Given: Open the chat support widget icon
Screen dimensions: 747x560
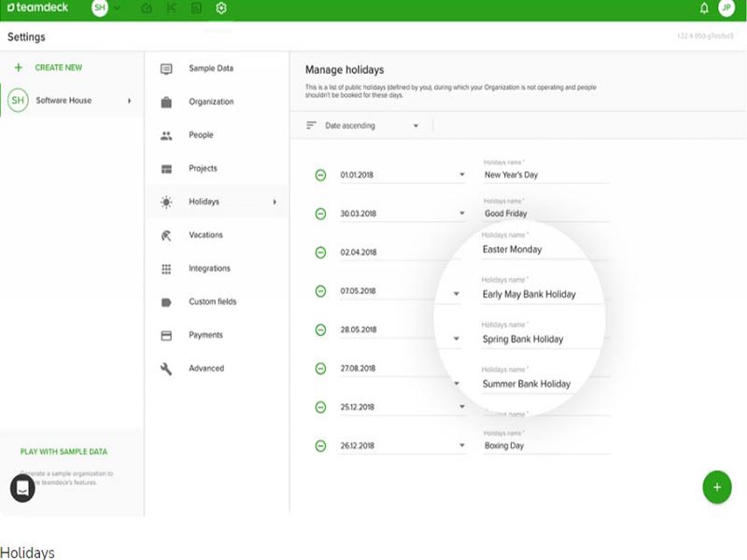Looking at the screenshot, I should 22,487.
